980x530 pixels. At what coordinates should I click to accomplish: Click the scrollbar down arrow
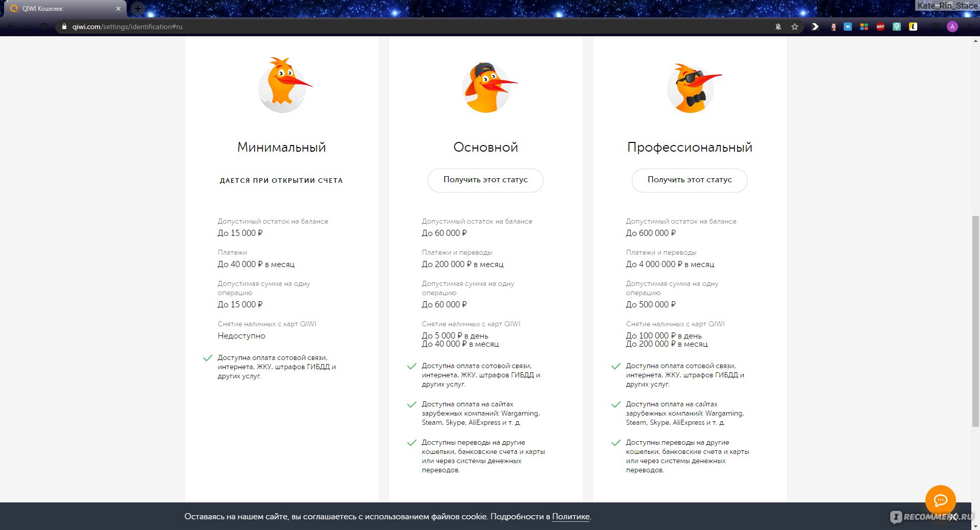click(975, 525)
